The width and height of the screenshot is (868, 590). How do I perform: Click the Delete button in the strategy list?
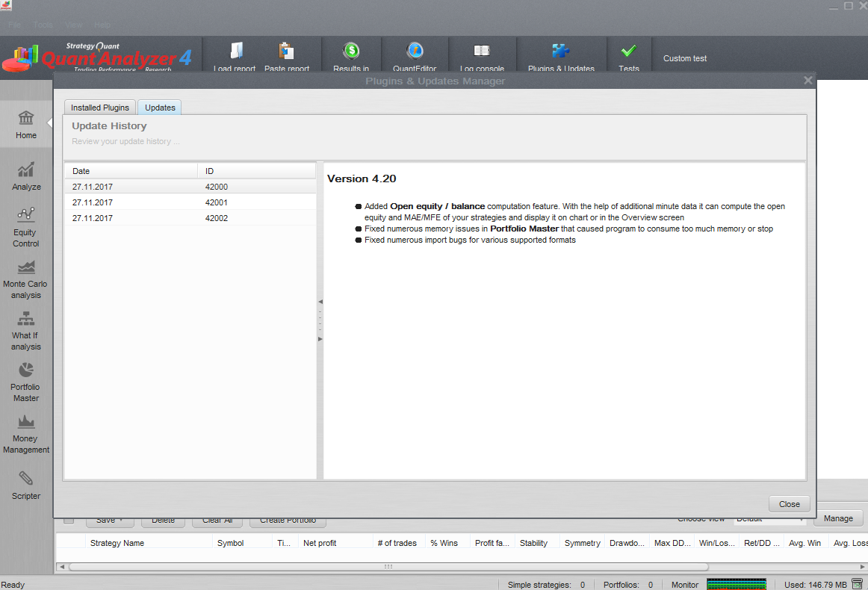[x=164, y=521]
